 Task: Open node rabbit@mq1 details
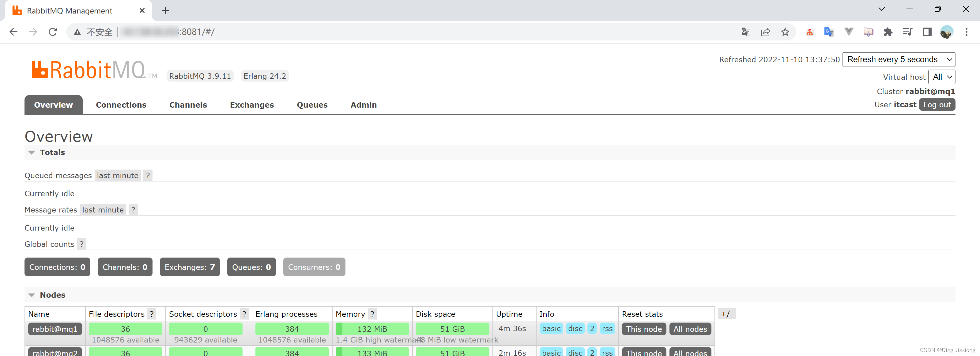[x=55, y=329]
